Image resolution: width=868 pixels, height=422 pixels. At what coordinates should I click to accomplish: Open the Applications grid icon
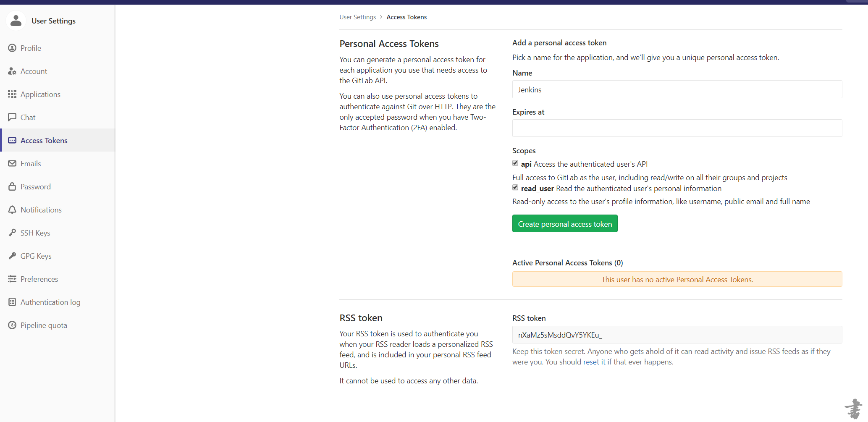[x=12, y=94]
